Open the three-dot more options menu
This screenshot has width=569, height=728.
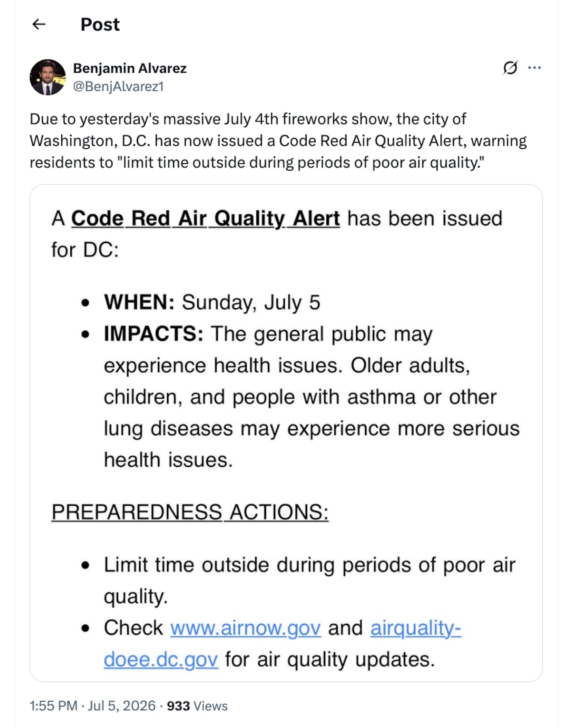pos(534,68)
